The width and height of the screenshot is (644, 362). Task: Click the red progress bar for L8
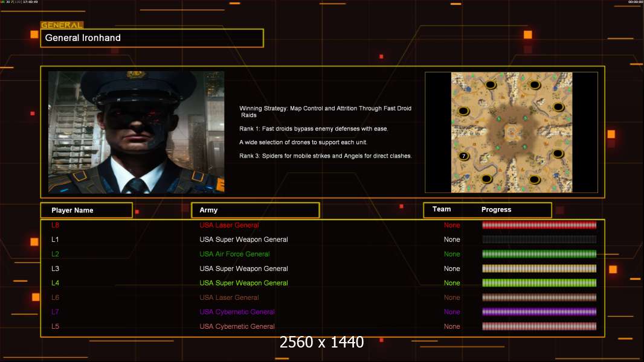539,225
